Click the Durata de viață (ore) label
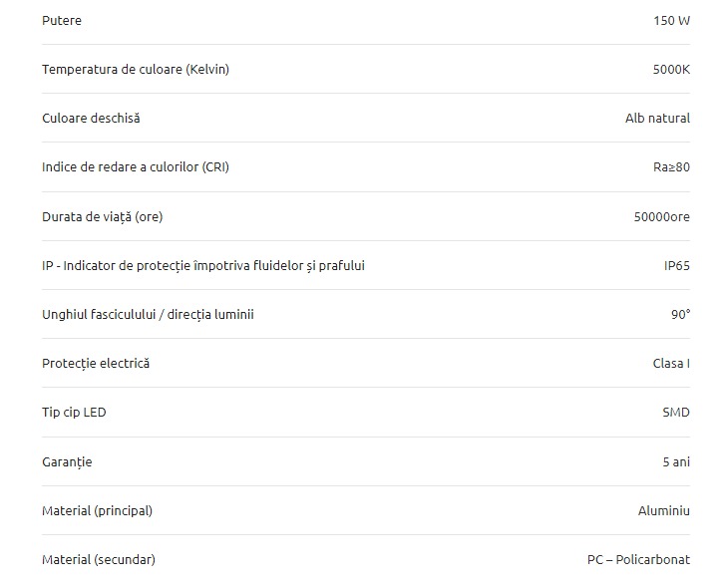 pos(103,217)
